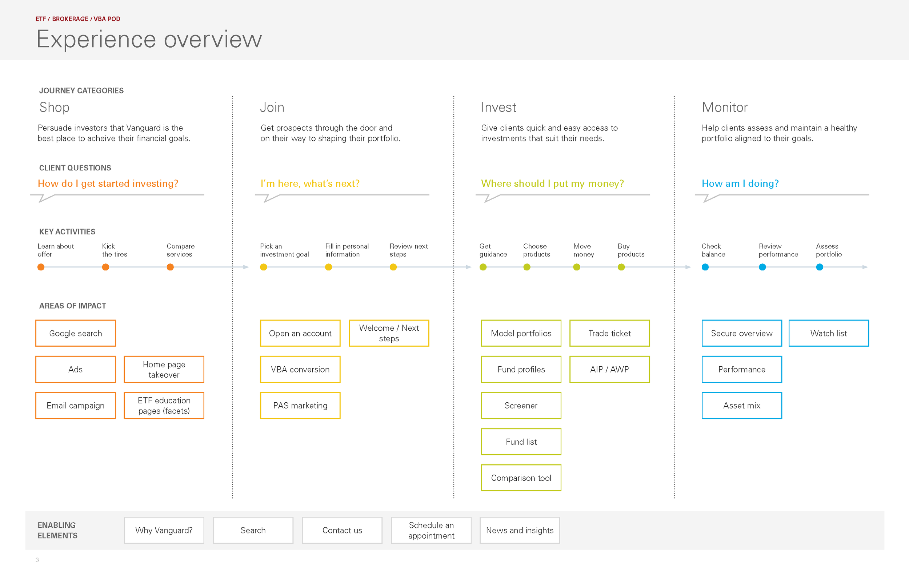This screenshot has height=588, width=909.
Task: Click the Watch list box
Action: (829, 333)
